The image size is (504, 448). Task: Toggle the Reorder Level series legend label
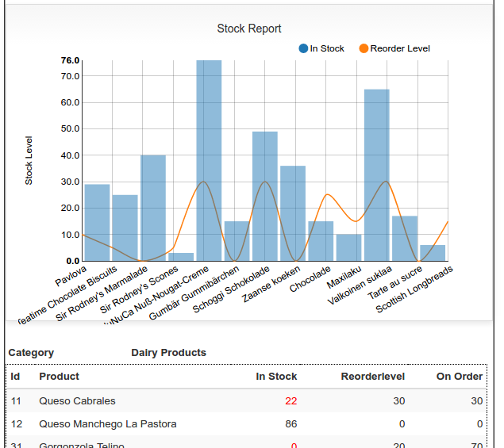click(399, 48)
